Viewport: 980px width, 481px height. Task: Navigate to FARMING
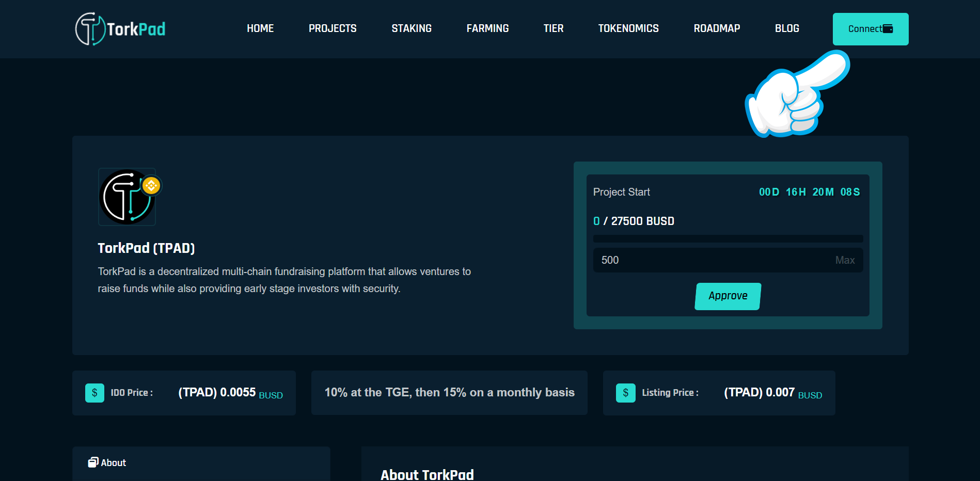[x=487, y=29]
